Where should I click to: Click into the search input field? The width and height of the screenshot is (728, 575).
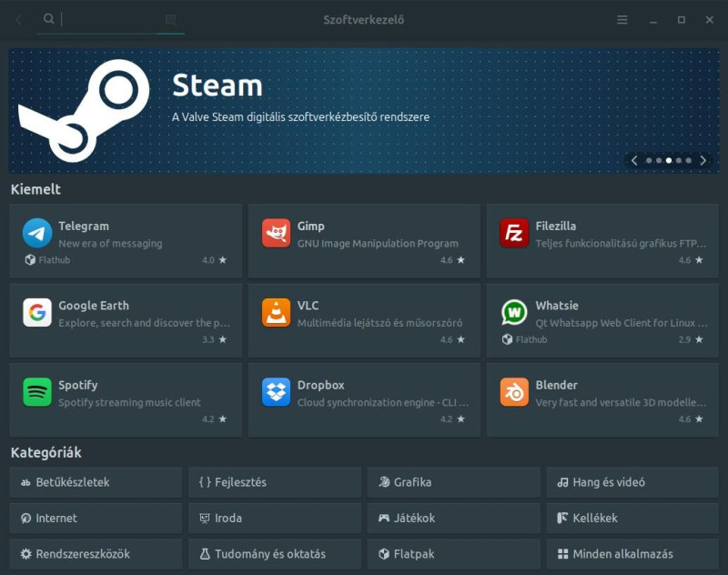point(111,19)
